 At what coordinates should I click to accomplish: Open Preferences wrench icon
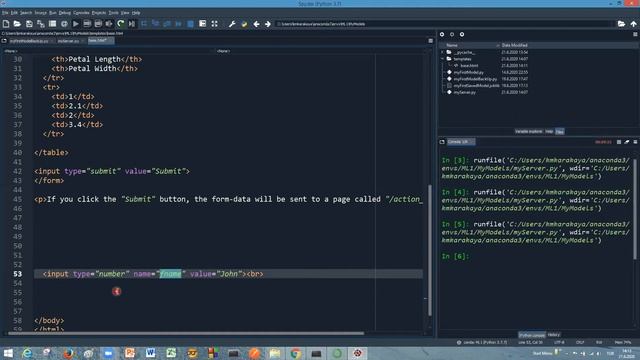click(232, 24)
